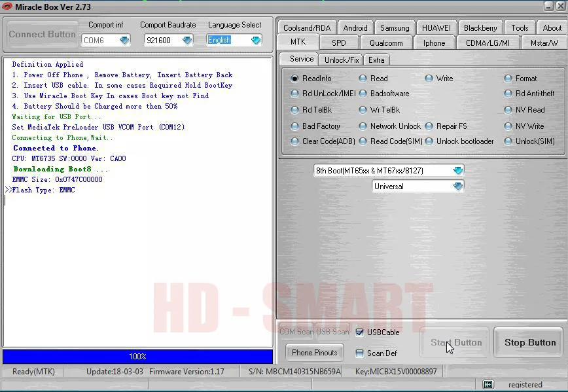Image resolution: width=568 pixels, height=392 pixels.
Task: Select Rd Anti-theft radio option
Action: (x=508, y=94)
